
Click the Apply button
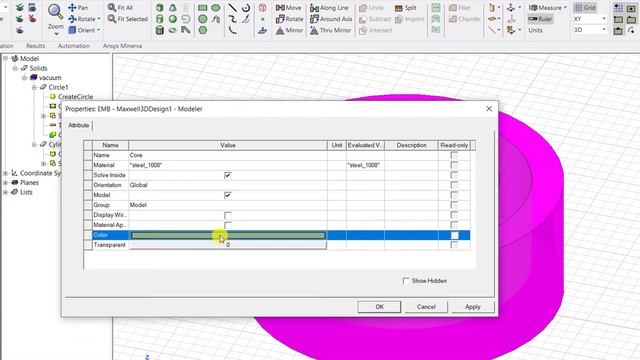(473, 307)
